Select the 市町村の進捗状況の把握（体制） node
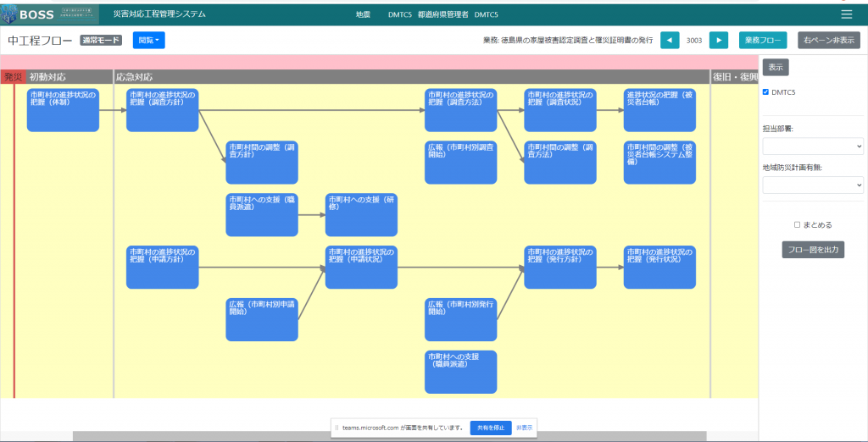Screen dimensions: 868x442 tap(63, 109)
